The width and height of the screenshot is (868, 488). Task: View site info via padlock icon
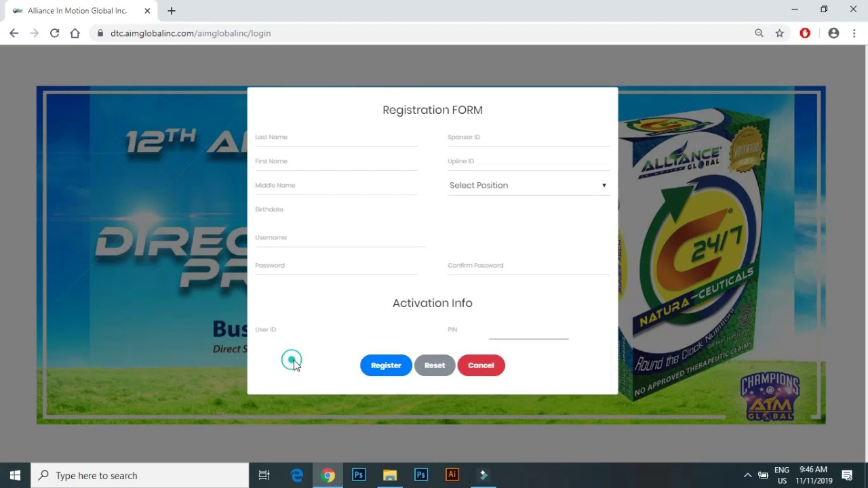100,33
